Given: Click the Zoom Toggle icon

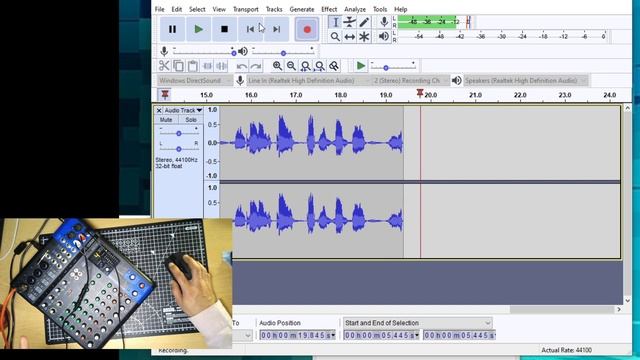Looking at the screenshot, I should (x=334, y=66).
